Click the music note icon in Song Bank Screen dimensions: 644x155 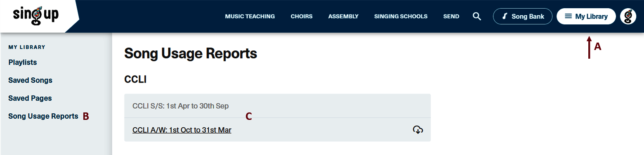click(504, 17)
